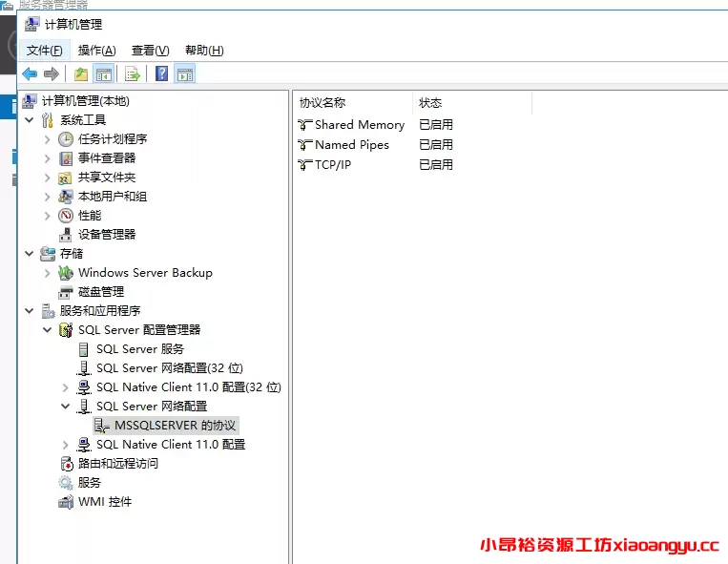Click the Back arrow toolbar icon
728x564 pixels.
coord(30,73)
